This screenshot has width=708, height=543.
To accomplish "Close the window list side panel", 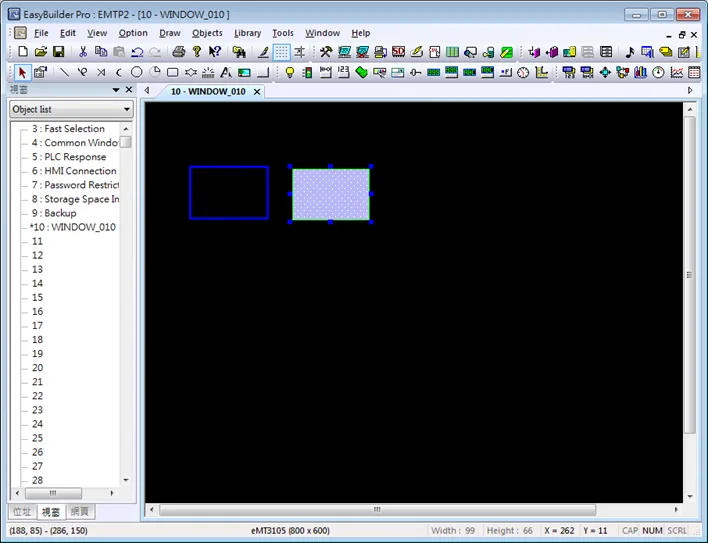I will pyautogui.click(x=129, y=90).
